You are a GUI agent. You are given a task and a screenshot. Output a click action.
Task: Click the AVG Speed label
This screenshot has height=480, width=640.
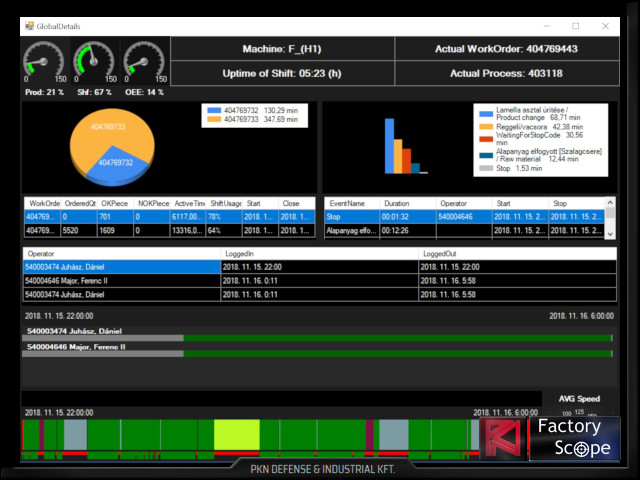pyautogui.click(x=579, y=399)
